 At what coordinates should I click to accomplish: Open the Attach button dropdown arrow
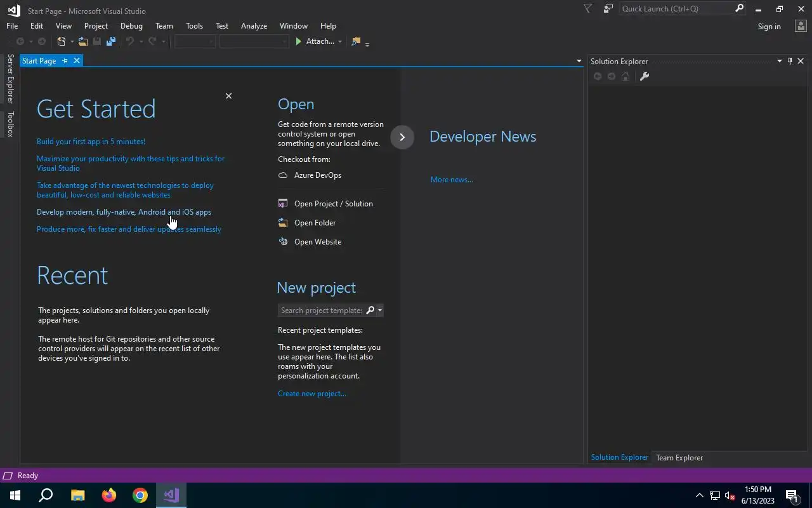tap(339, 42)
